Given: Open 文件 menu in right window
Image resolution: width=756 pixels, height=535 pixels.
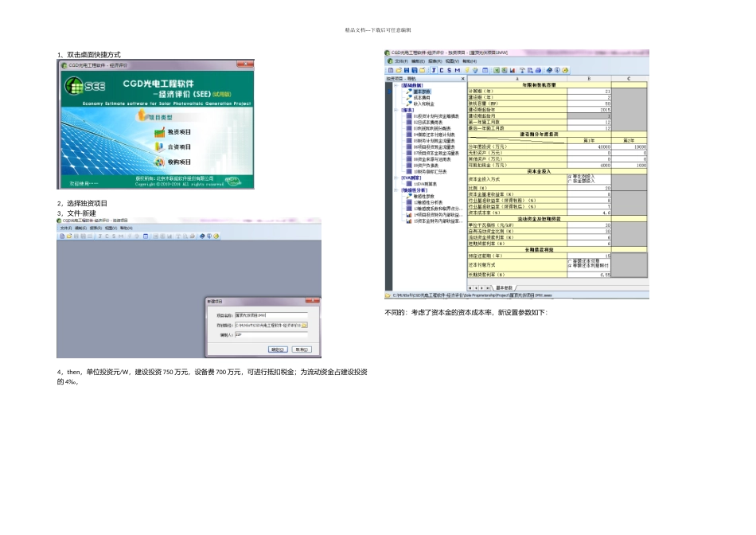Looking at the screenshot, I should [x=400, y=61].
